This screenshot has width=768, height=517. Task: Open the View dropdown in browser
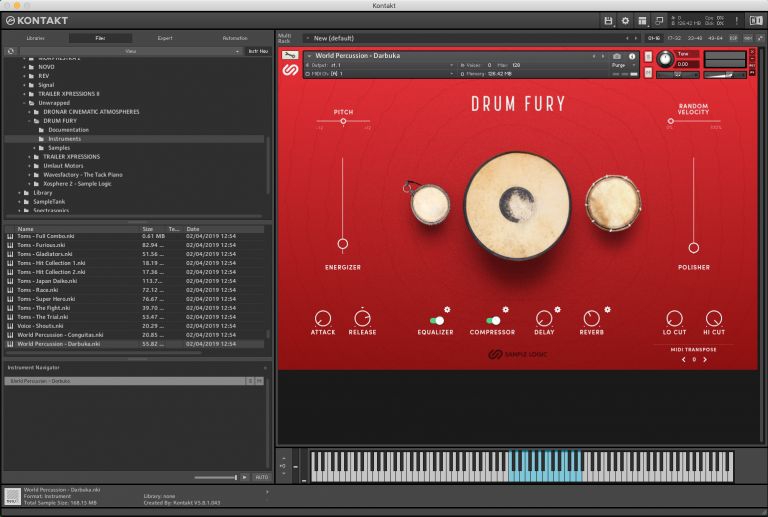[x=130, y=51]
